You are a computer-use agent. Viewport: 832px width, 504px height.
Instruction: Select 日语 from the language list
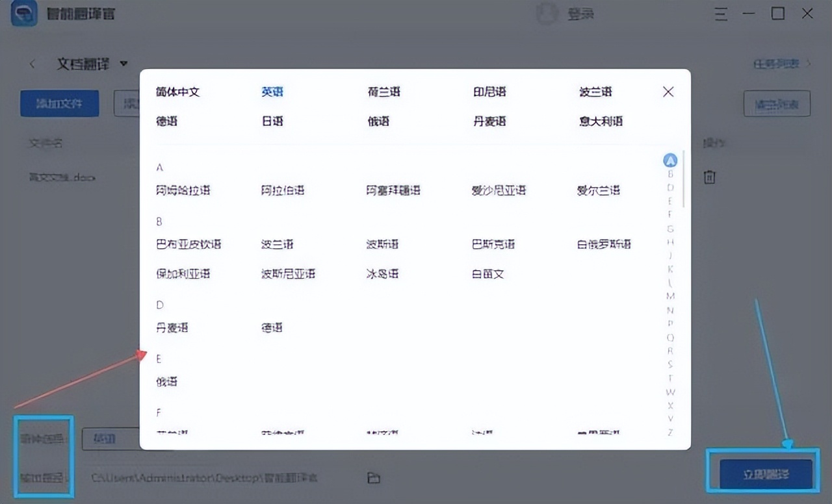tap(272, 121)
